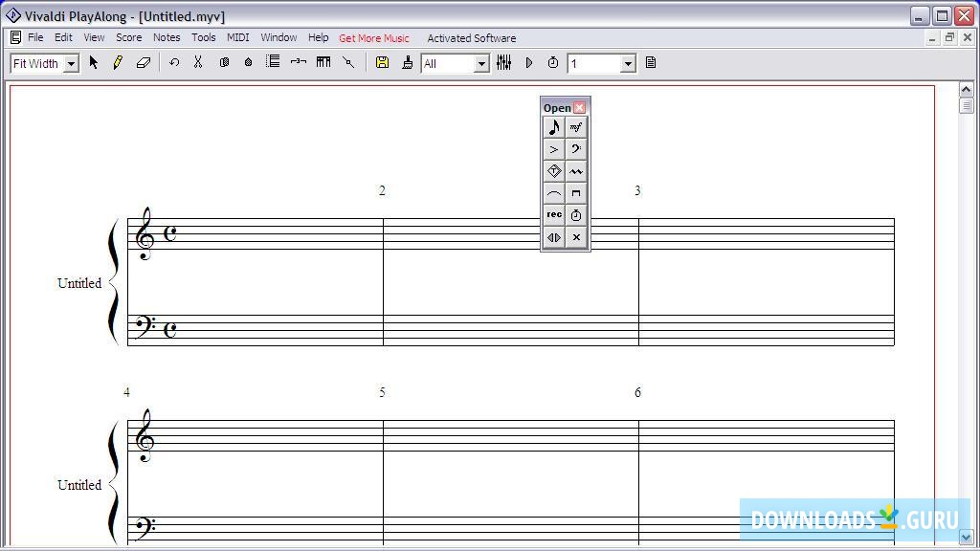Image resolution: width=980 pixels, height=551 pixels.
Task: Open the Notes menu
Action: pyautogui.click(x=167, y=37)
